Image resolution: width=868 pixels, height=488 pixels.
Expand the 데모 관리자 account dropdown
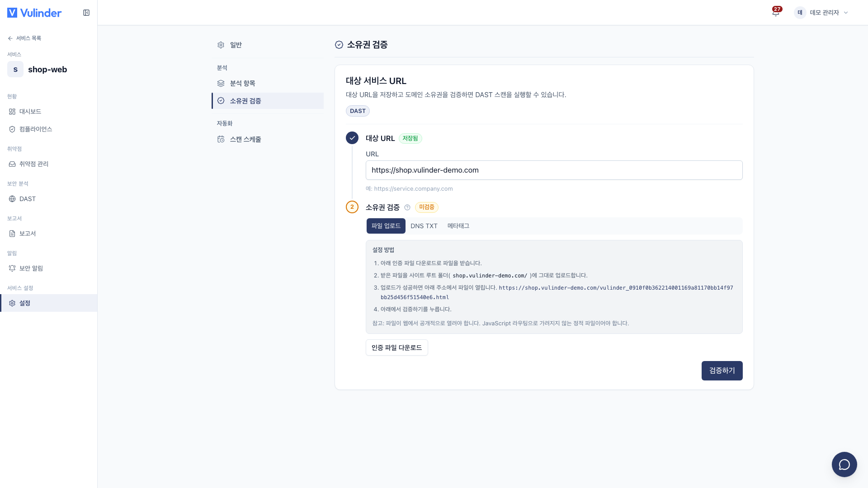822,13
